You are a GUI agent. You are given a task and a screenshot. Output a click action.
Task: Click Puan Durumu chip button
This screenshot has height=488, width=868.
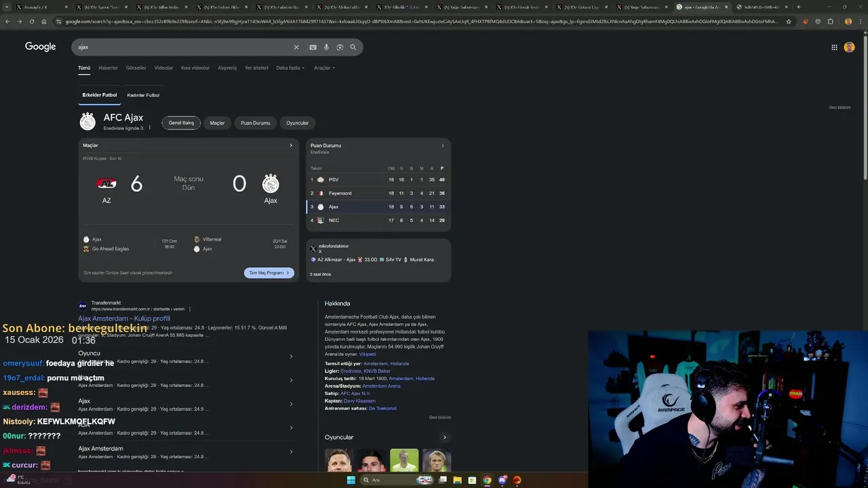click(x=256, y=123)
